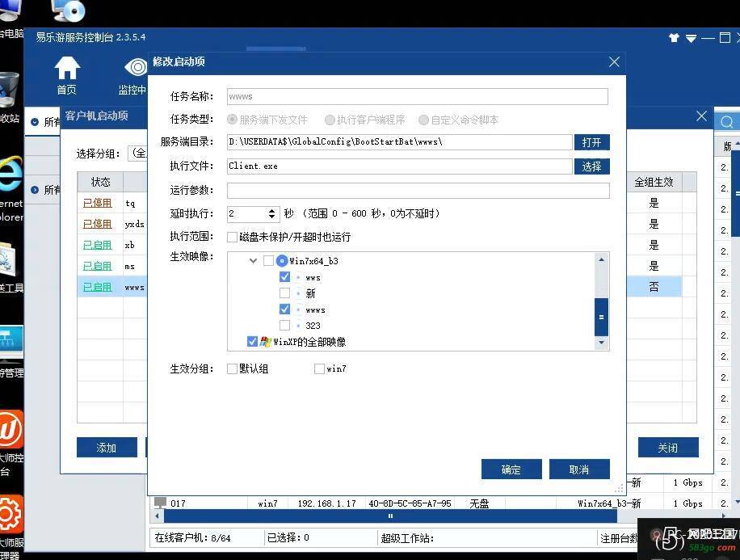Click the Win7x64_b3 disk image icon

coord(282,261)
